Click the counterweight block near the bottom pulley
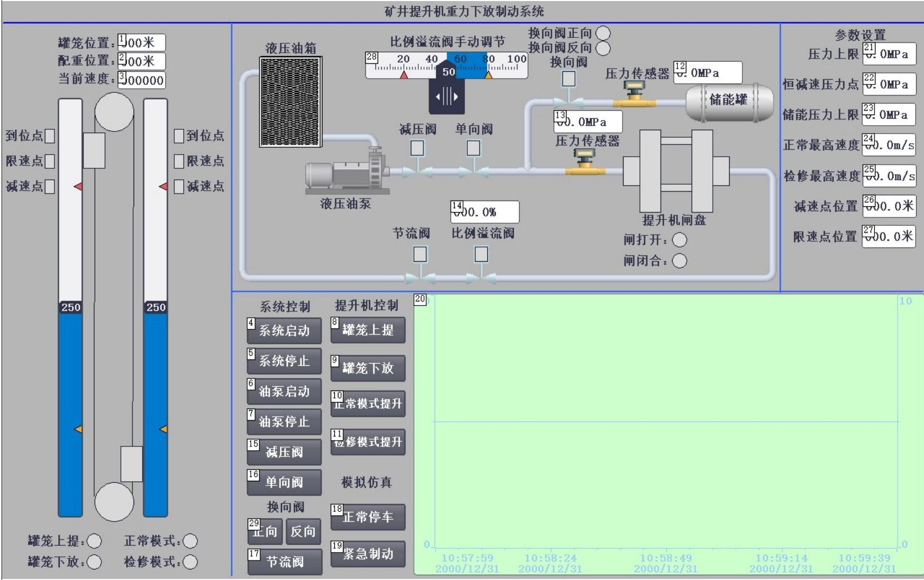Image resolution: width=924 pixels, height=580 pixels. [x=131, y=464]
